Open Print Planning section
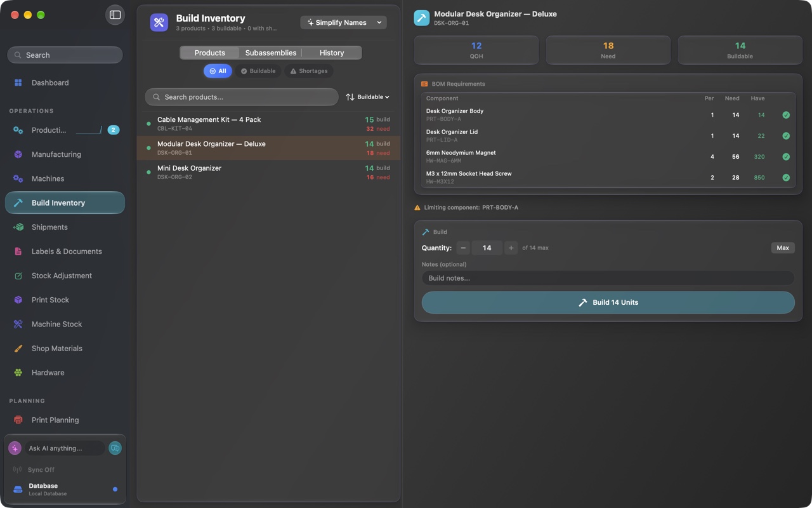 click(65, 420)
